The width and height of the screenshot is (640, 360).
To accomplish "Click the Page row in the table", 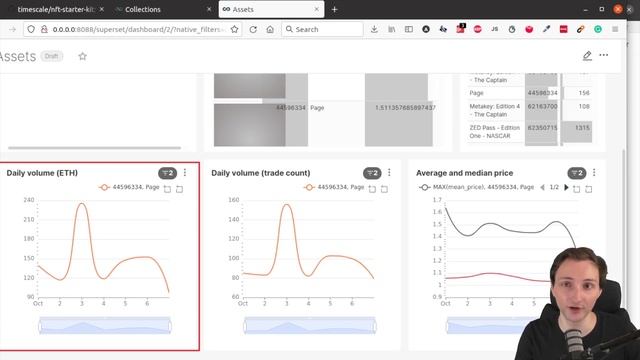I will coord(529,93).
